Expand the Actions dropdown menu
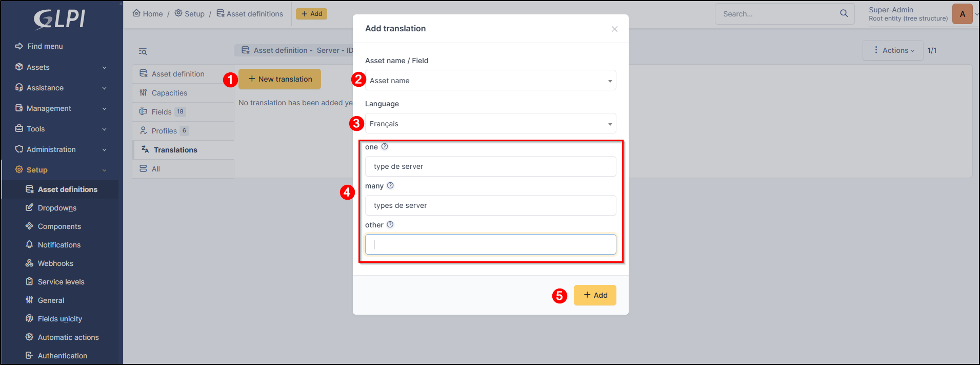This screenshot has width=980, height=365. click(893, 50)
